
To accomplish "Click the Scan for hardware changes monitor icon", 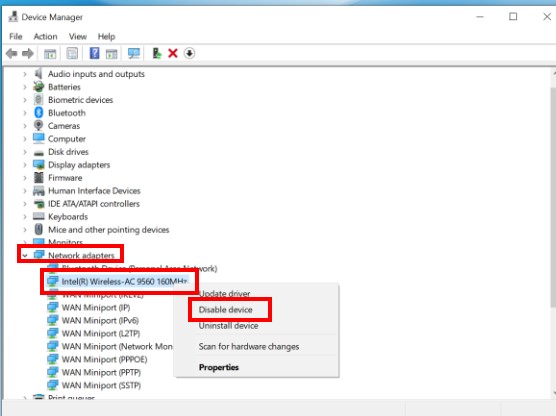I will [134, 54].
